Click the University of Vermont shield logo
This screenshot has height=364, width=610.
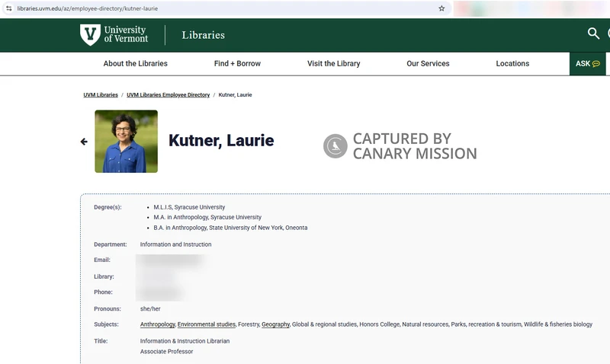pyautogui.click(x=90, y=34)
